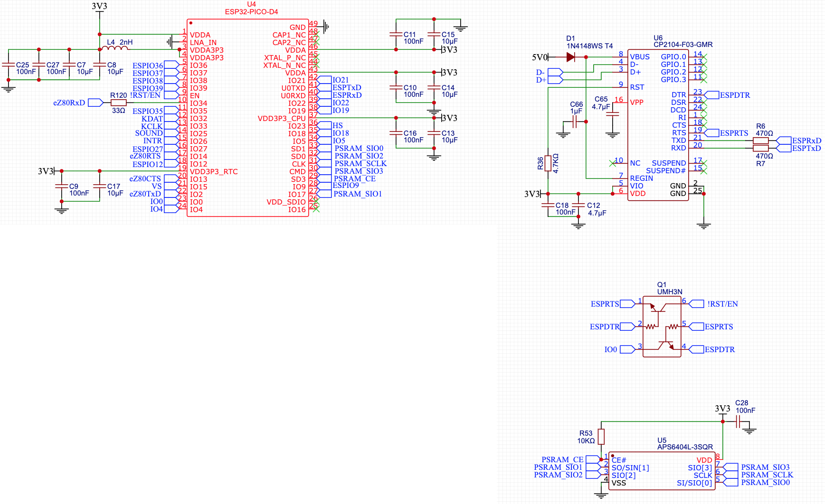This screenshot has height=504, width=825.
Task: Click the ESP32-PICO-D4 part name
Action: pyautogui.click(x=252, y=12)
